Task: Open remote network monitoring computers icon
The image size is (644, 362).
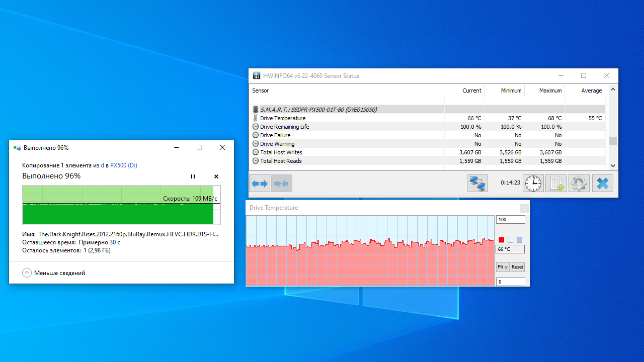Action: 477,184
